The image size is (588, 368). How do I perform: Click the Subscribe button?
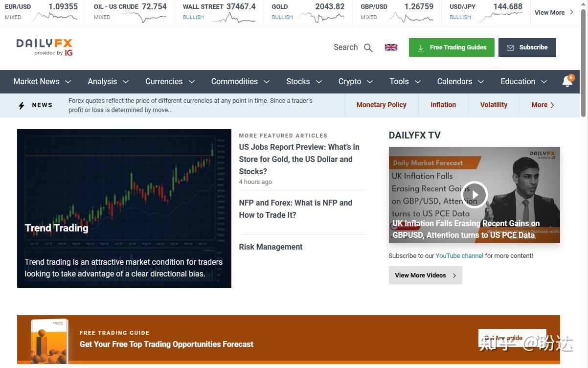(527, 47)
